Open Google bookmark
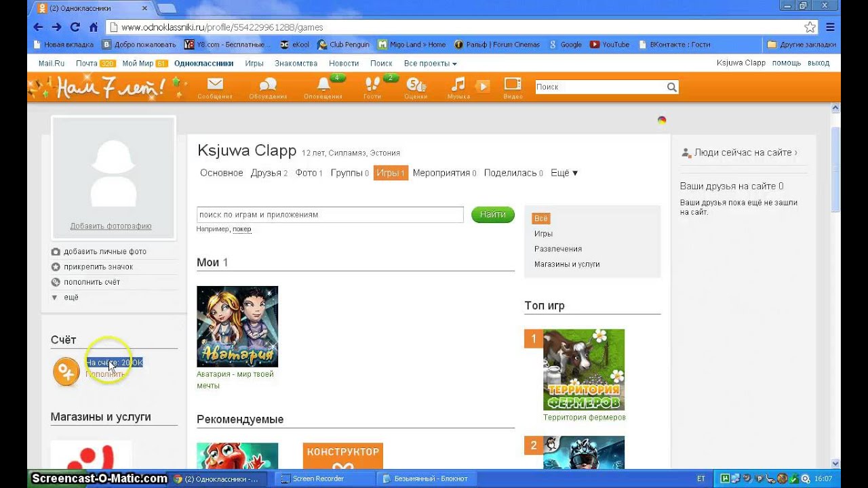Image resolution: width=868 pixels, height=488 pixels. [566, 45]
